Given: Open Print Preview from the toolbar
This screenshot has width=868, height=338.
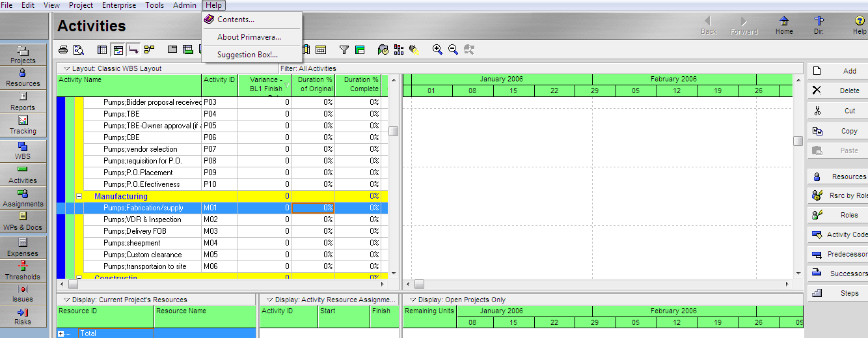Looking at the screenshot, I should pyautogui.click(x=79, y=49).
